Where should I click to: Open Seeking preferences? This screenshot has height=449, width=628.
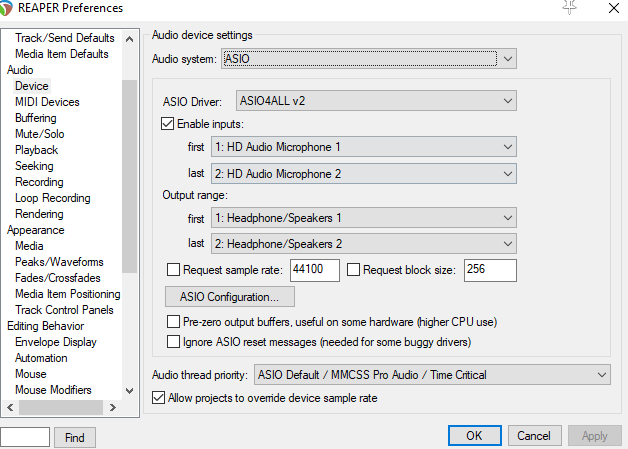[x=34, y=166]
